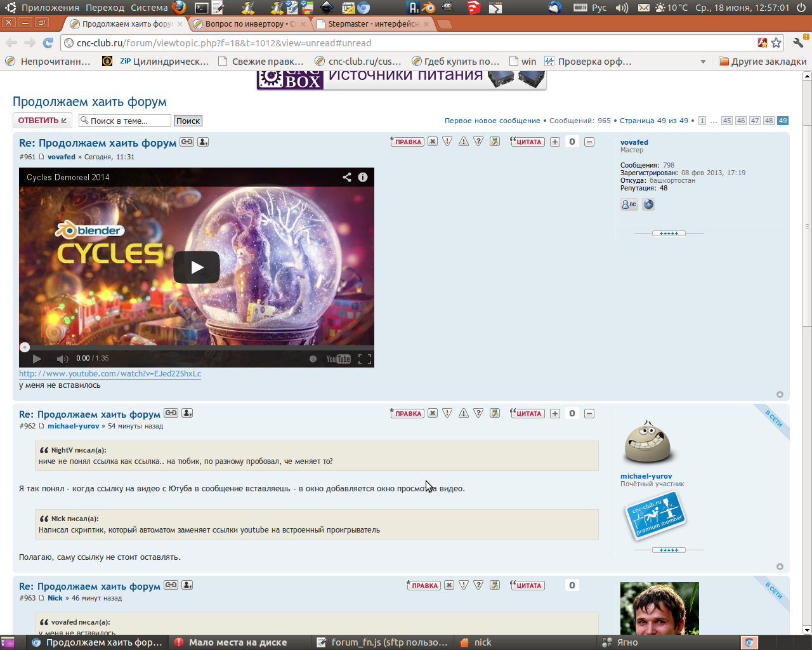Click the volume icon in the system tray
Viewport: 812px width, 650px height.
[x=622, y=8]
